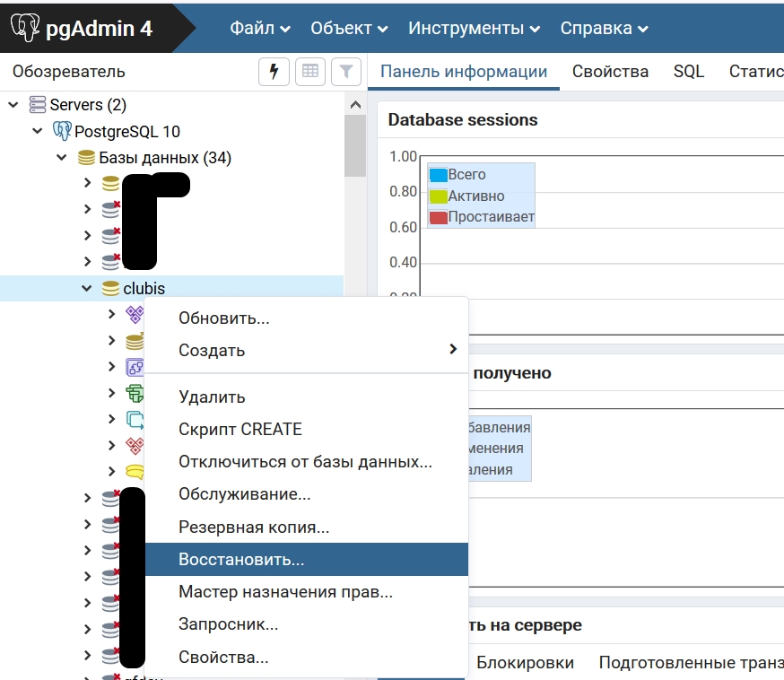Select the highlighted Восстановить... entry
The width and height of the screenshot is (784, 680).
click(x=307, y=559)
